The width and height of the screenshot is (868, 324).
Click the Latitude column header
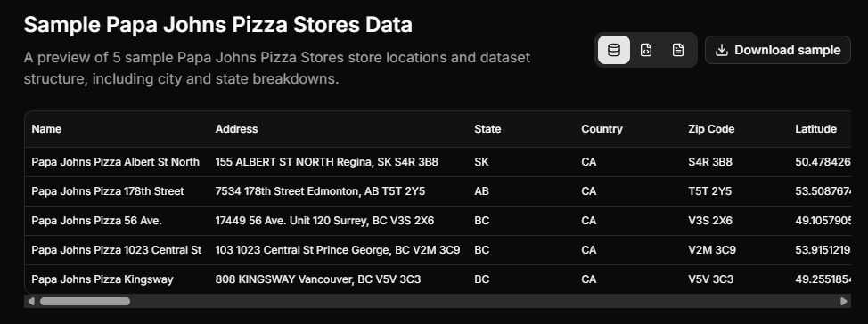pos(816,129)
